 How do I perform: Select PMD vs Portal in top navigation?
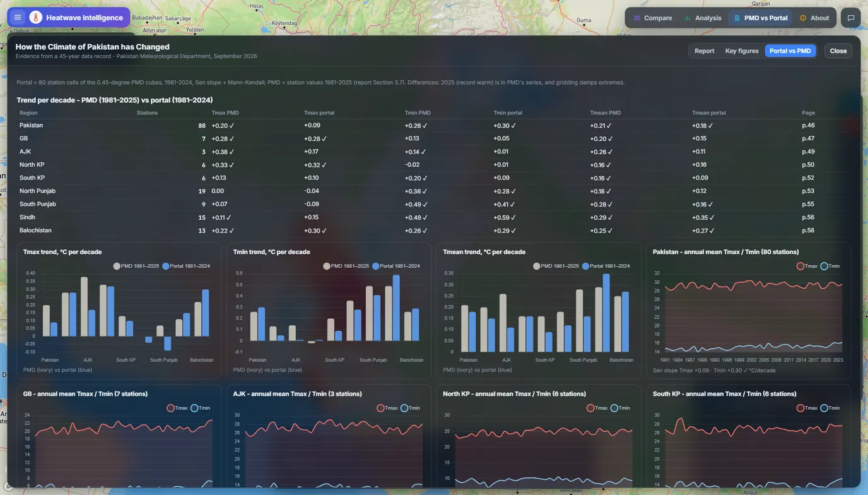[761, 18]
